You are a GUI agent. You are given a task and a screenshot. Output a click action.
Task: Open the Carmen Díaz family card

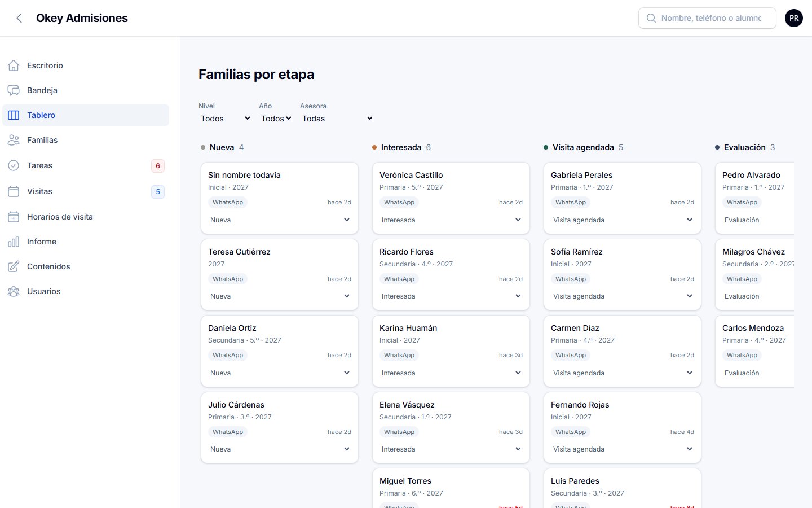[623, 351]
